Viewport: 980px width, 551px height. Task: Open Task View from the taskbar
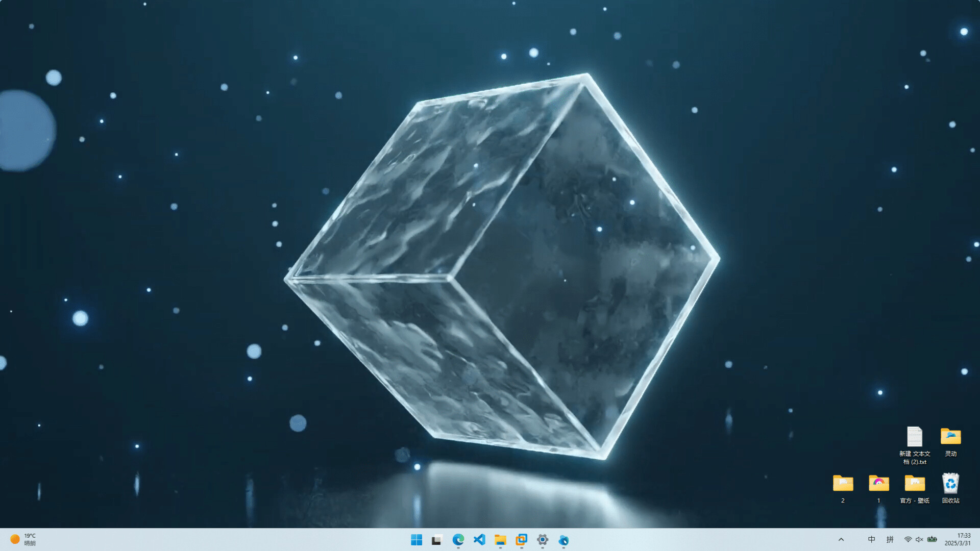pos(437,540)
